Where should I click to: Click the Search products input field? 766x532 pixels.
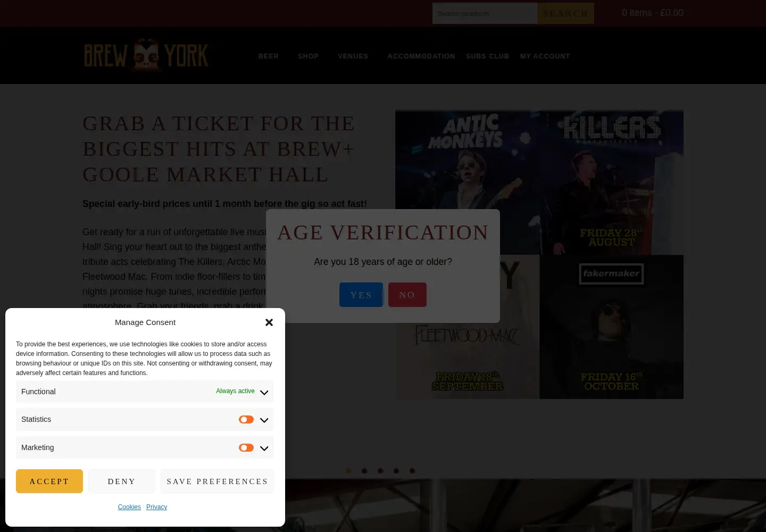485,13
